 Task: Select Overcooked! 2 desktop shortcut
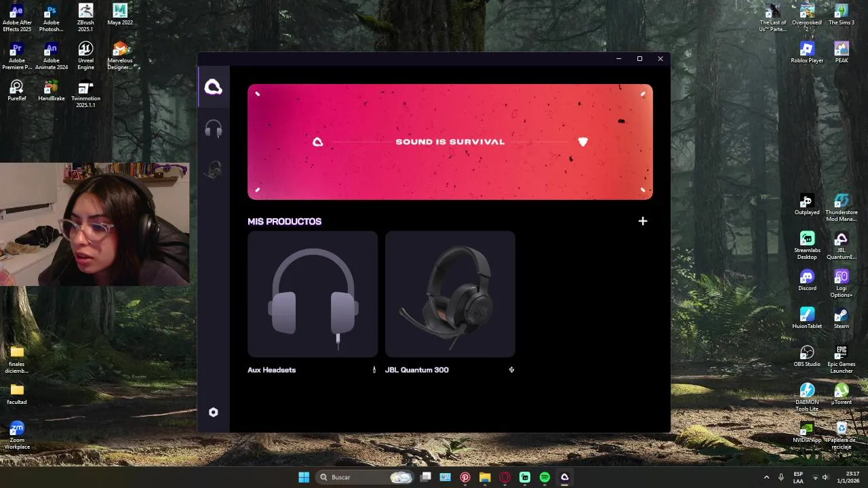[807, 18]
